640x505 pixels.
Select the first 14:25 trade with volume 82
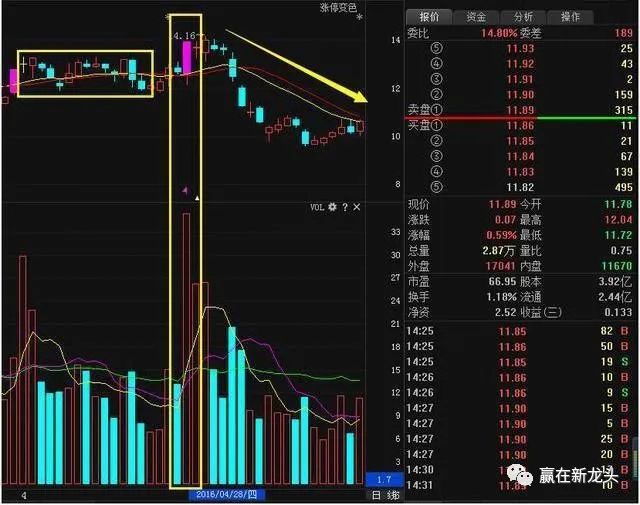tap(518, 331)
